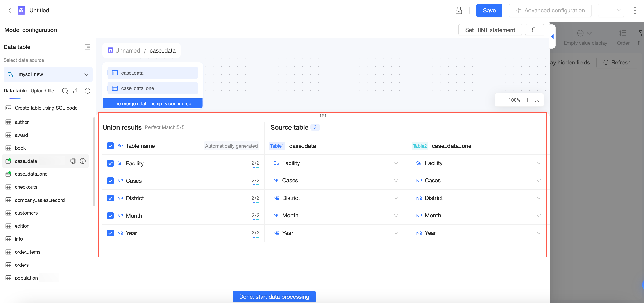Click Create table using SQL code
The image size is (644, 303).
click(x=46, y=108)
